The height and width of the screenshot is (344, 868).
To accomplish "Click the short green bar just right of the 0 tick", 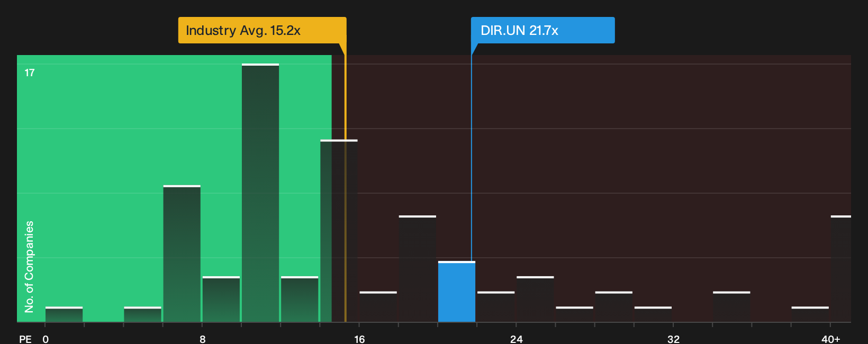I will [64, 314].
